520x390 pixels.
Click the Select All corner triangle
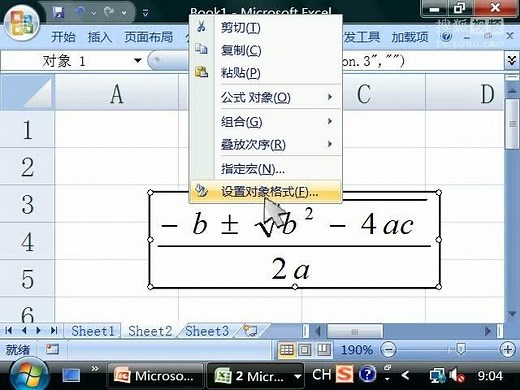click(x=27, y=93)
